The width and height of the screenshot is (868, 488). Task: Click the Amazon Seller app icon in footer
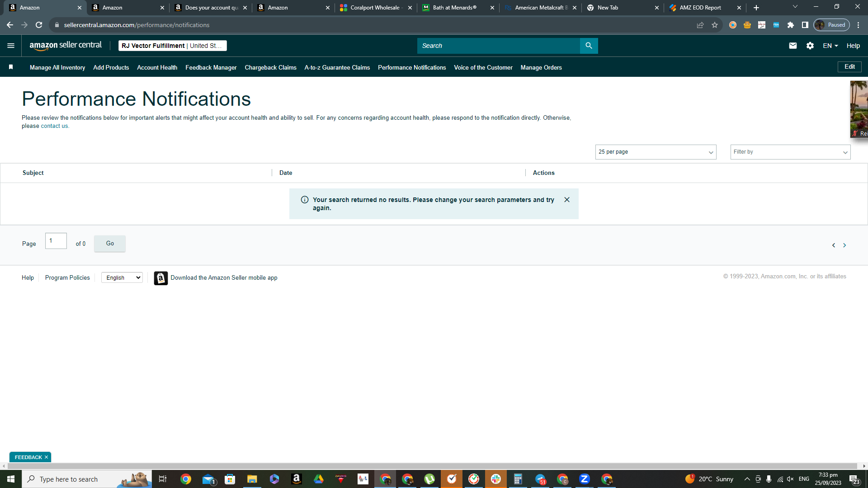[160, 278]
